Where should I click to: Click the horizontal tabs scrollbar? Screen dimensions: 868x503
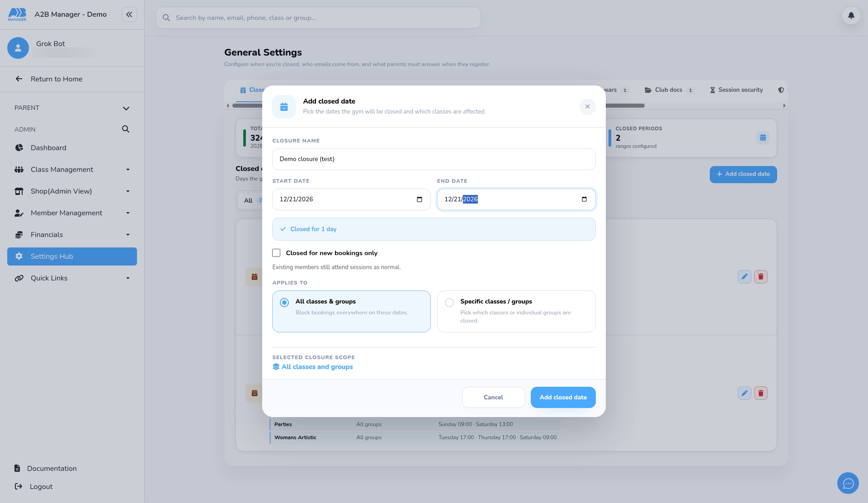pos(624,106)
